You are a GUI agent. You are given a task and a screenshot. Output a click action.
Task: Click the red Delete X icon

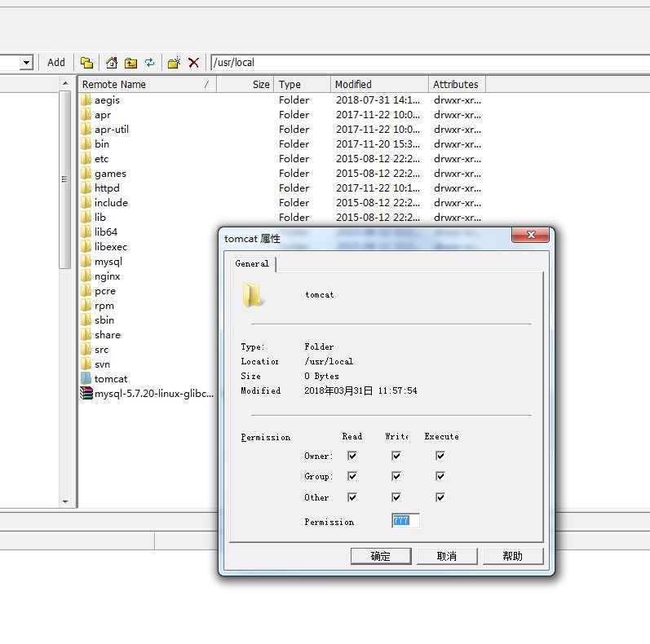coord(193,63)
